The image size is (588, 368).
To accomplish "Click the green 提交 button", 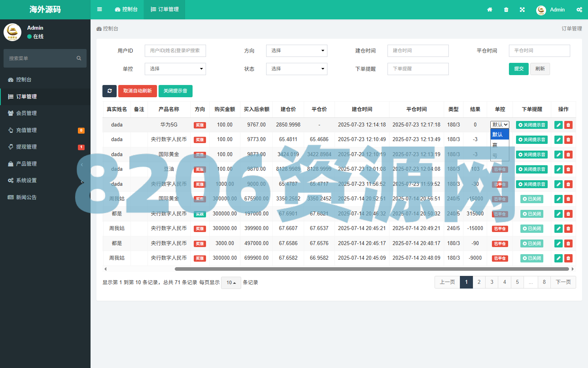I will click(x=518, y=69).
